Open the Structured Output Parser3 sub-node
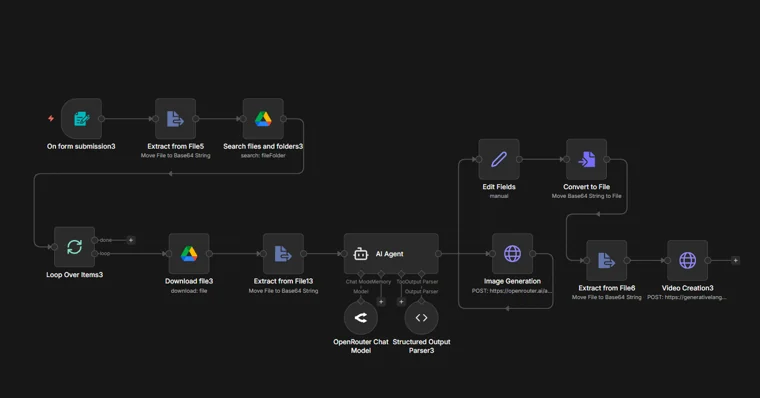 click(x=421, y=318)
